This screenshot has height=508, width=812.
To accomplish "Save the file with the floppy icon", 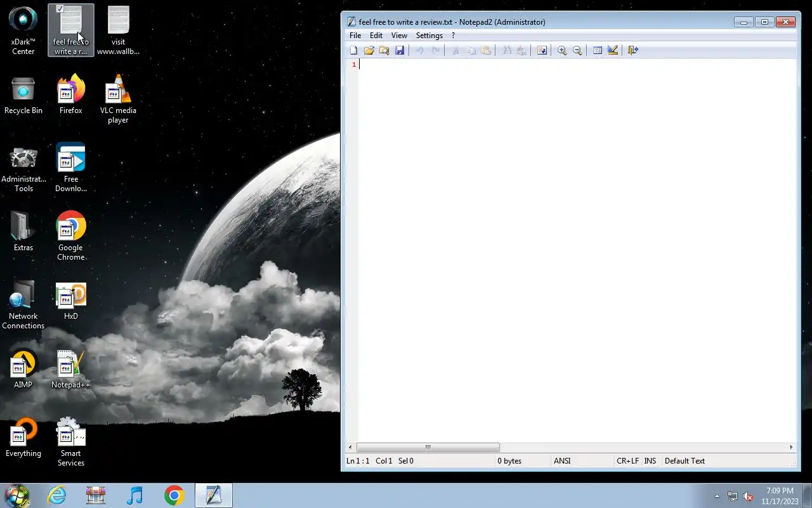I will tap(400, 50).
